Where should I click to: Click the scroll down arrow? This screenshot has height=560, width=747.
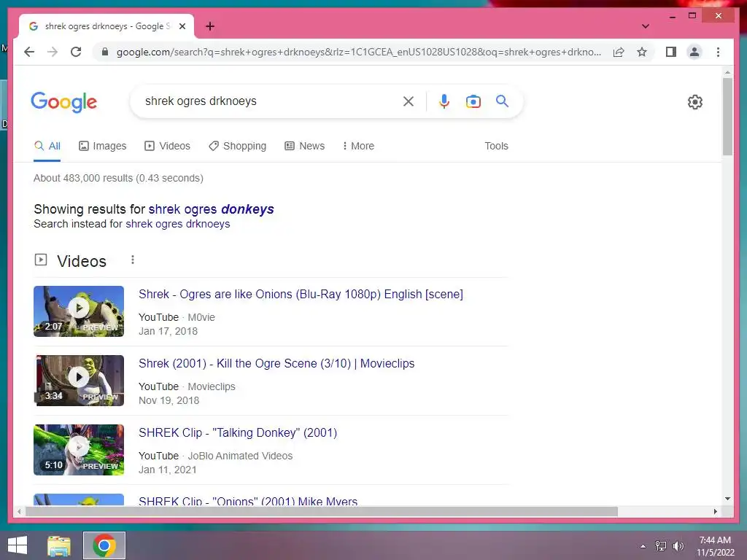[727, 499]
